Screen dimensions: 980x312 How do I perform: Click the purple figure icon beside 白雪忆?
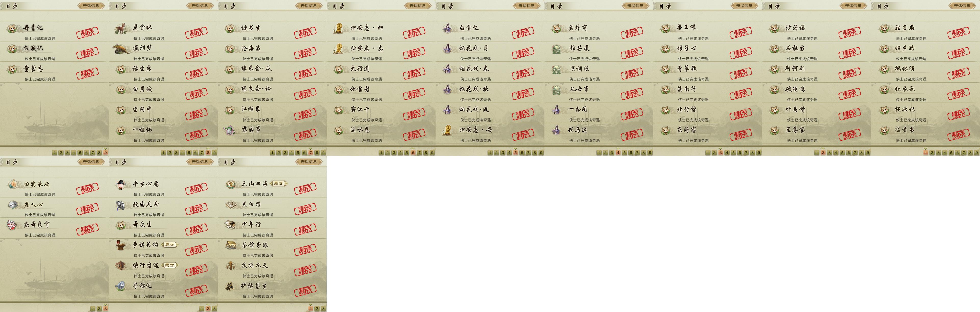447,28
